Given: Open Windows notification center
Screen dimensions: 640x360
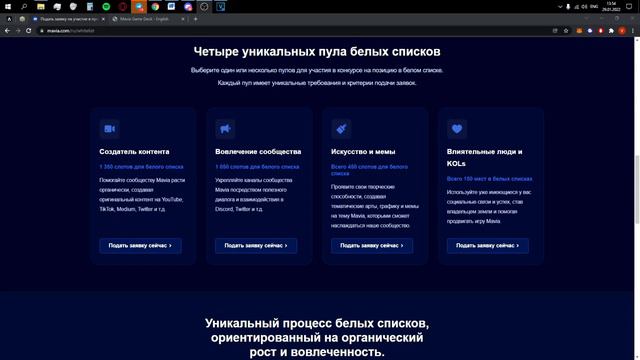Looking at the screenshot, I should pyautogui.click(x=629, y=7).
